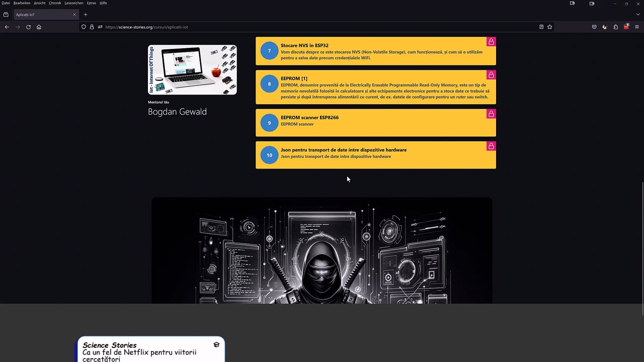Open the Lesezeichen menu
The image size is (644, 362).
click(x=74, y=3)
